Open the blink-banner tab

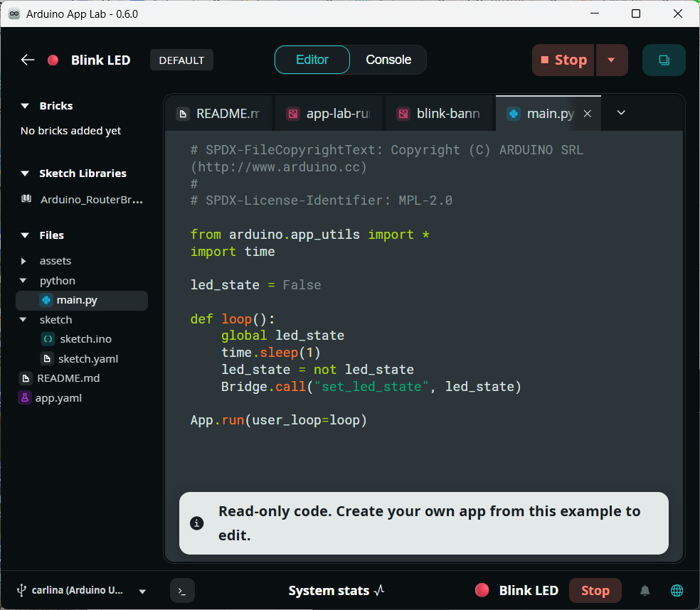pyautogui.click(x=439, y=114)
